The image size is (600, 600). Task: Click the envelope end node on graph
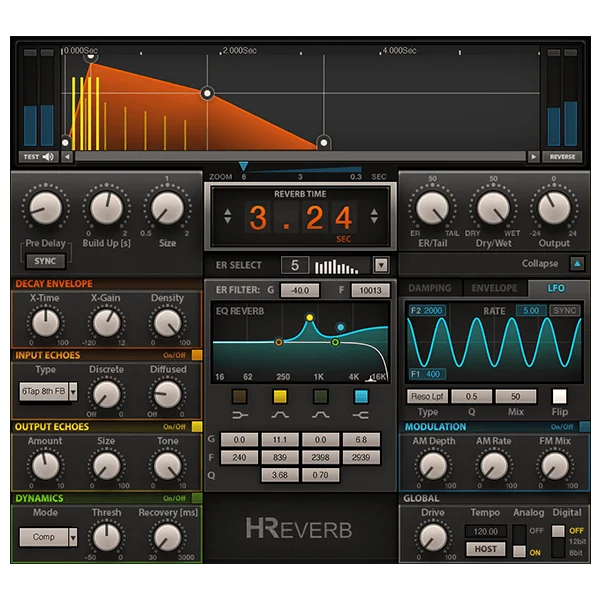[324, 142]
